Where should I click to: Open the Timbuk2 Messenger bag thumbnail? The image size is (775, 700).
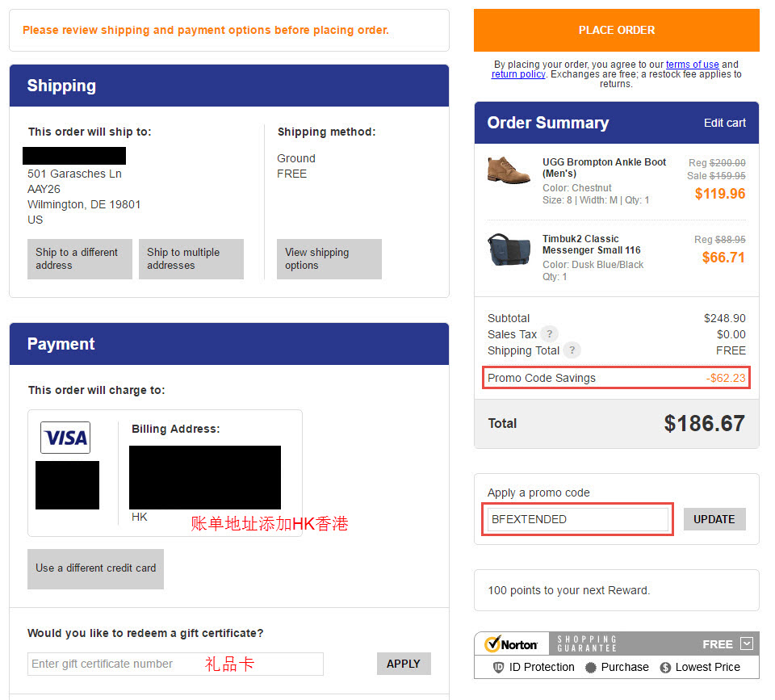(x=509, y=249)
